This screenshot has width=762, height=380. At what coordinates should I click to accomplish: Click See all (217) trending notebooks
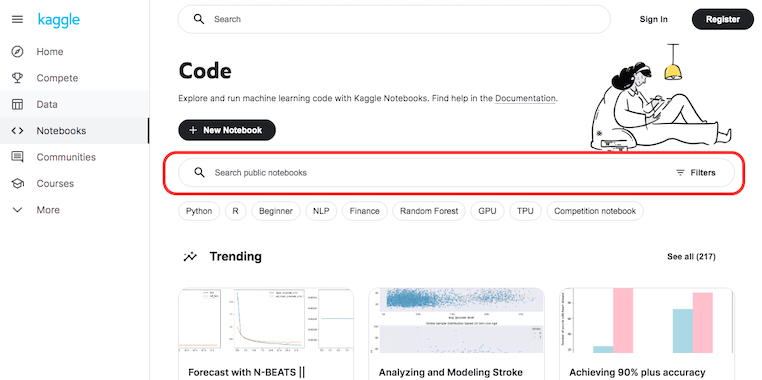[x=691, y=257]
